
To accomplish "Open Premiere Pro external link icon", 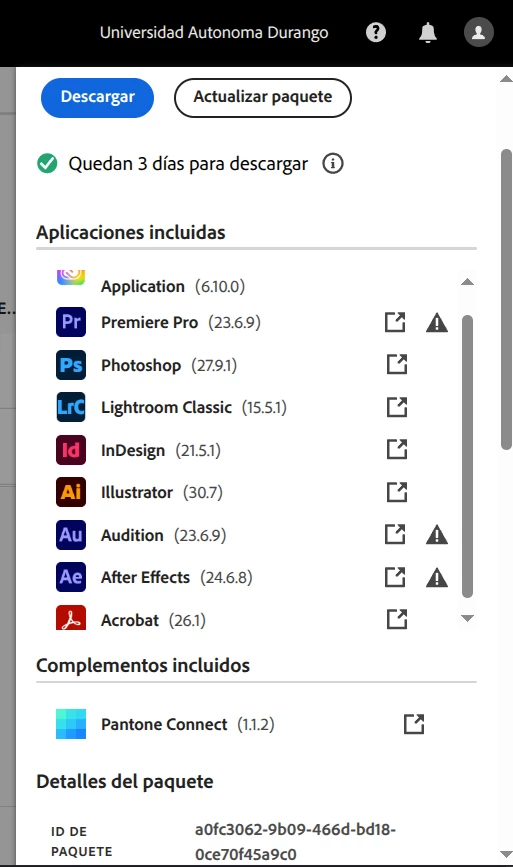I will [x=395, y=322].
